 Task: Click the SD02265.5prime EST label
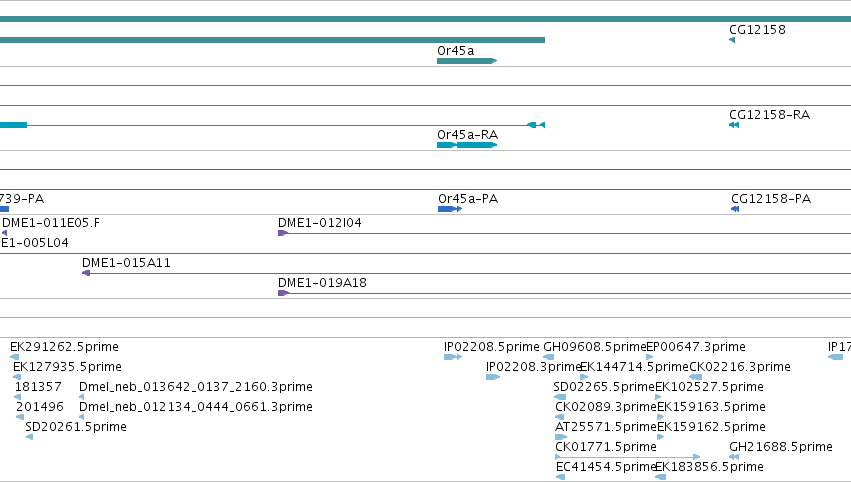[604, 386]
